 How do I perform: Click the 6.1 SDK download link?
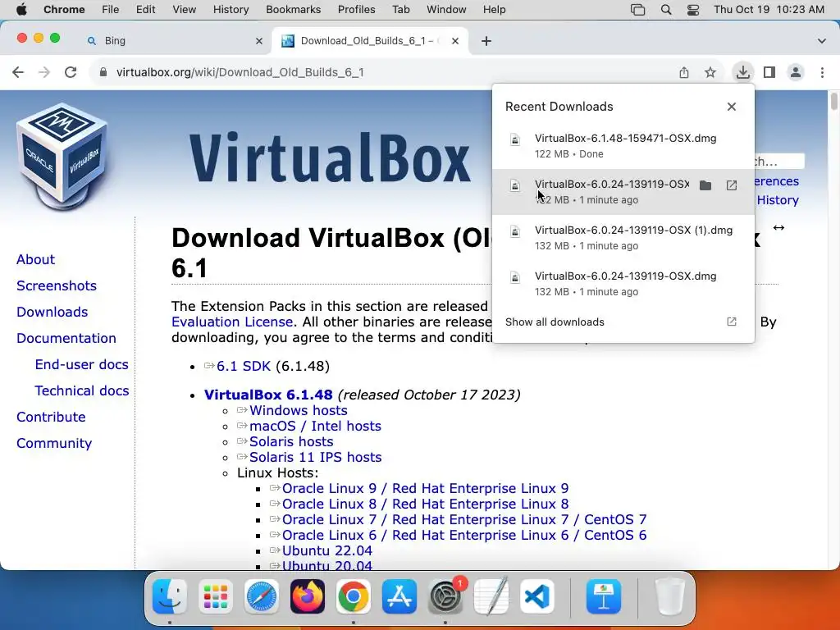243,366
